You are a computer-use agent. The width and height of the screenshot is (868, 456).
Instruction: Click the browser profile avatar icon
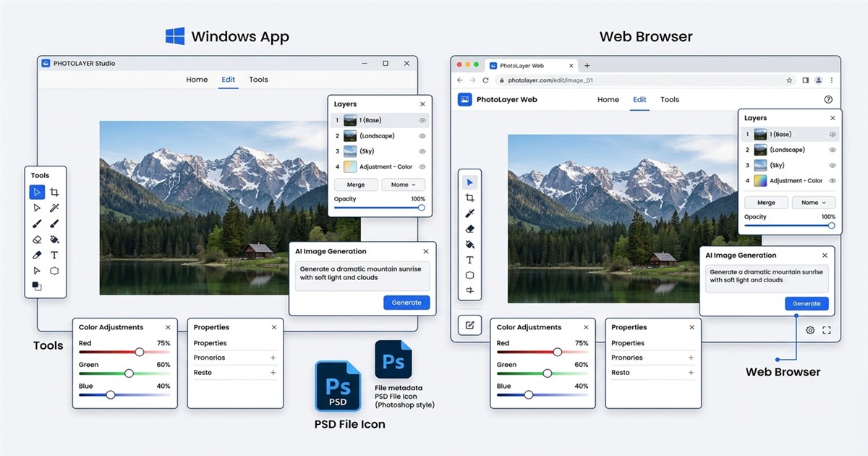coord(819,80)
